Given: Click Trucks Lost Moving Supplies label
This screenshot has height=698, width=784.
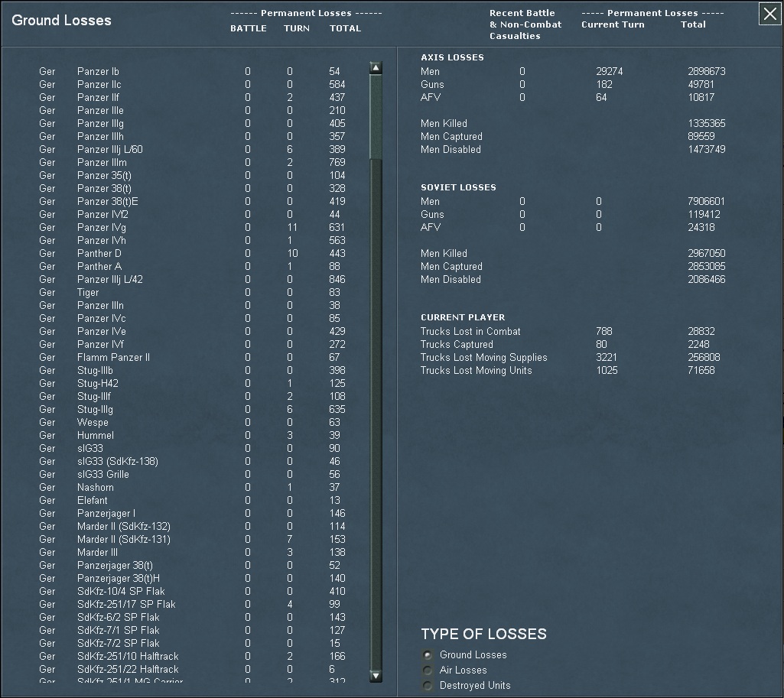Looking at the screenshot, I should (x=483, y=357).
